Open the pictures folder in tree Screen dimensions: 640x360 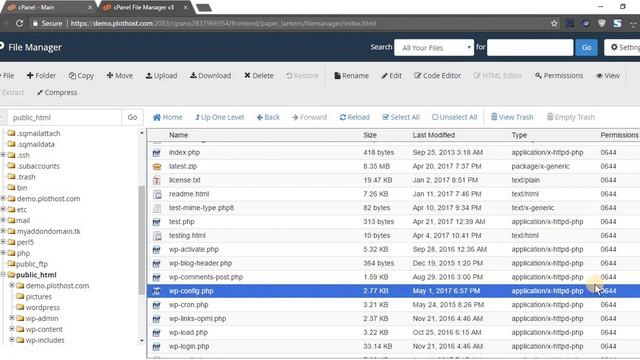39,297
